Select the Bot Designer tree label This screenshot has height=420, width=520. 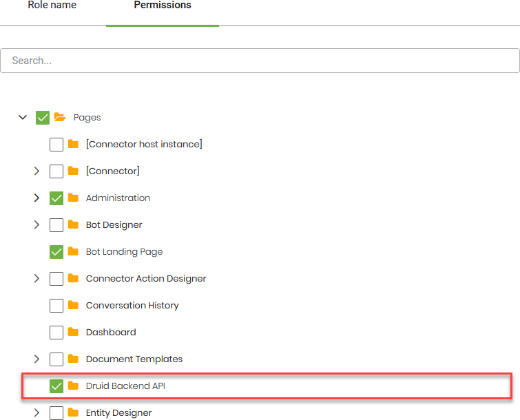(114, 225)
